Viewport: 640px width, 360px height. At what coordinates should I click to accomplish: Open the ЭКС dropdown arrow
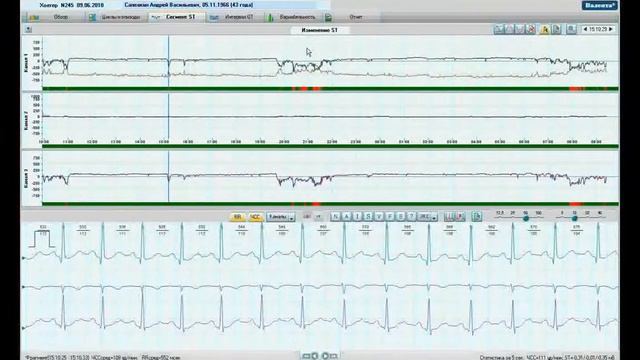[434, 218]
